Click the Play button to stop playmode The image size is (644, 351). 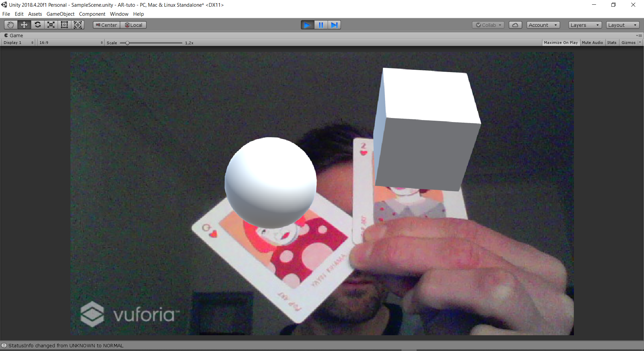pyautogui.click(x=307, y=25)
